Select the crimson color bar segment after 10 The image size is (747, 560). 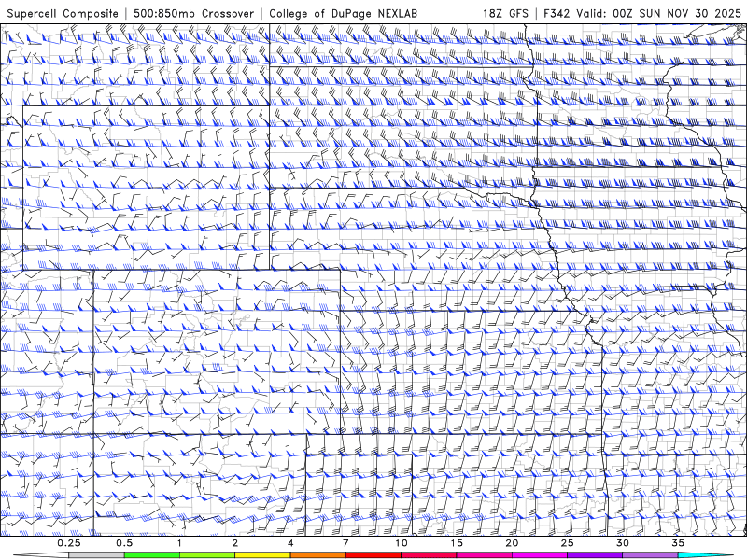click(x=429, y=555)
